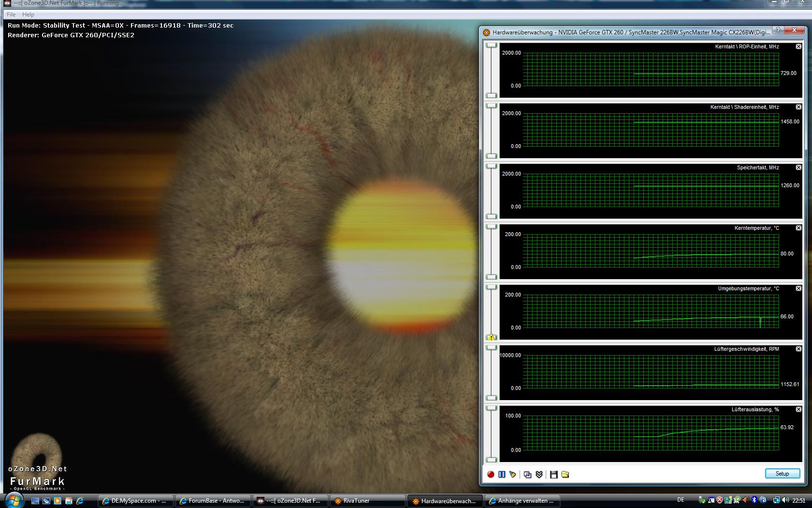Close the Kerntakt Shadereinheit graph

[x=798, y=107]
